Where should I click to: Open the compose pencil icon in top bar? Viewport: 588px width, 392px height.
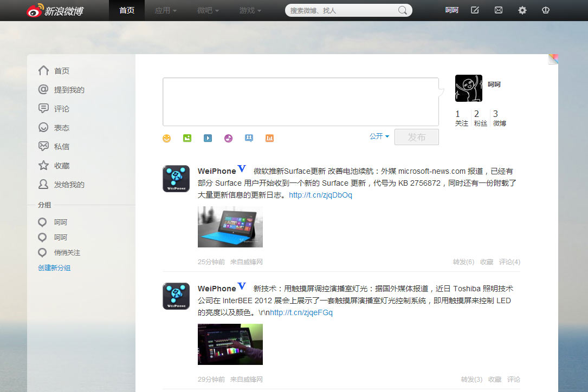click(475, 10)
